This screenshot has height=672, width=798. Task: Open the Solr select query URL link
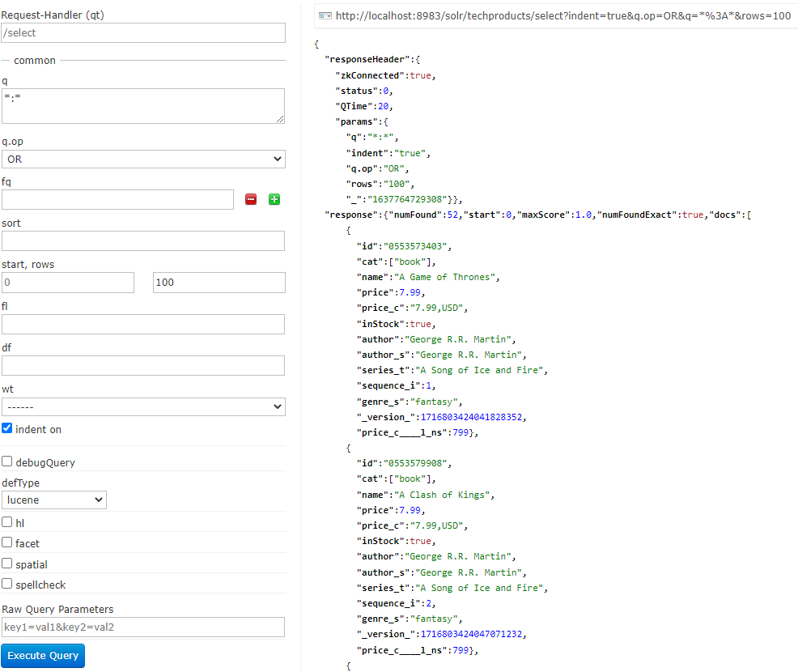[x=562, y=15]
